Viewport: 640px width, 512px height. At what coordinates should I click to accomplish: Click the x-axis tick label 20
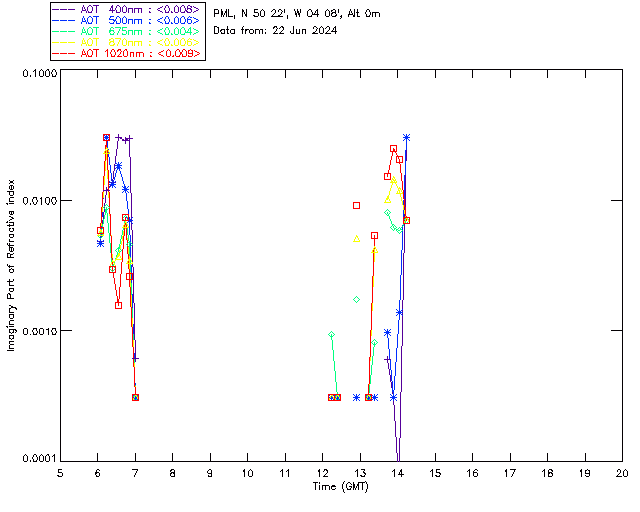tap(622, 473)
